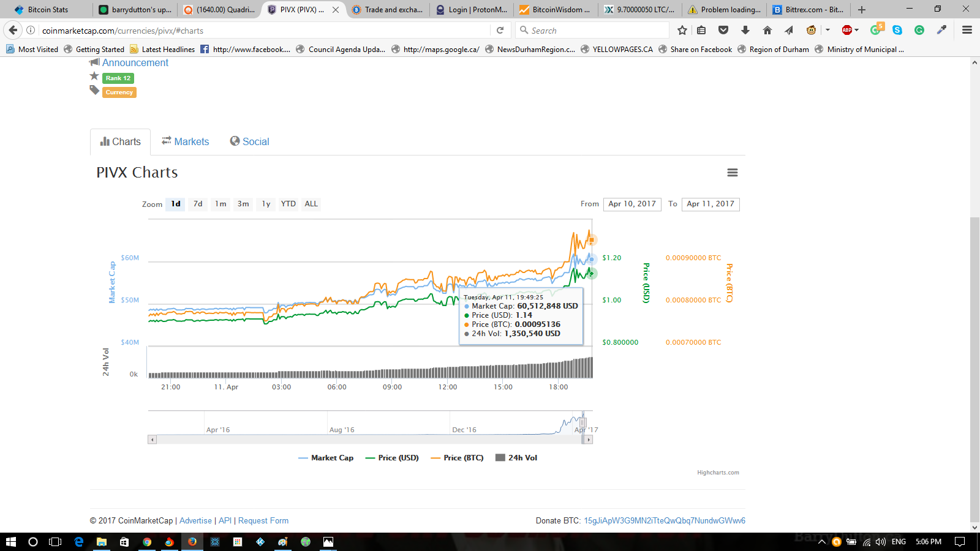Open the Firefox downloads arrow icon
The width and height of the screenshot is (980, 551).
point(745,31)
